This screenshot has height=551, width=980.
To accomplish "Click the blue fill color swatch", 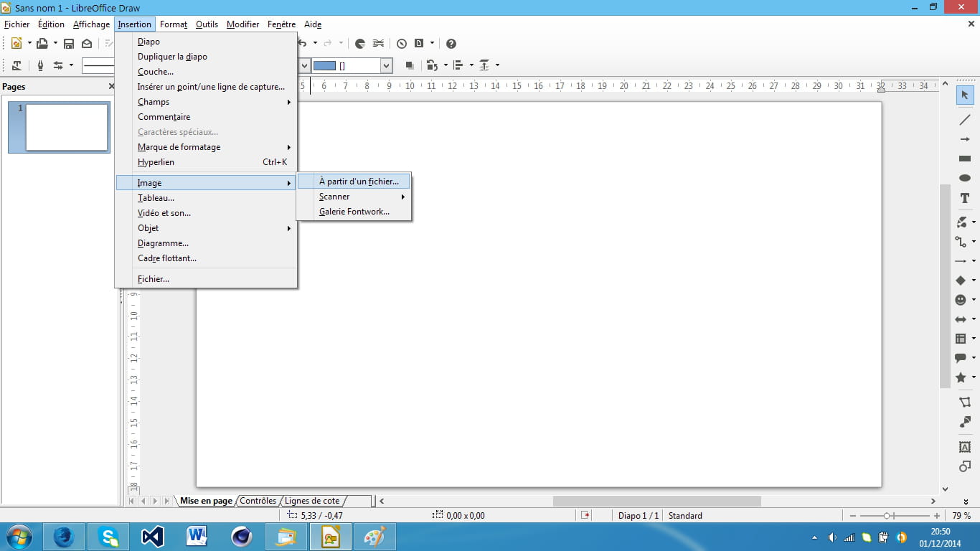I will tap(325, 66).
